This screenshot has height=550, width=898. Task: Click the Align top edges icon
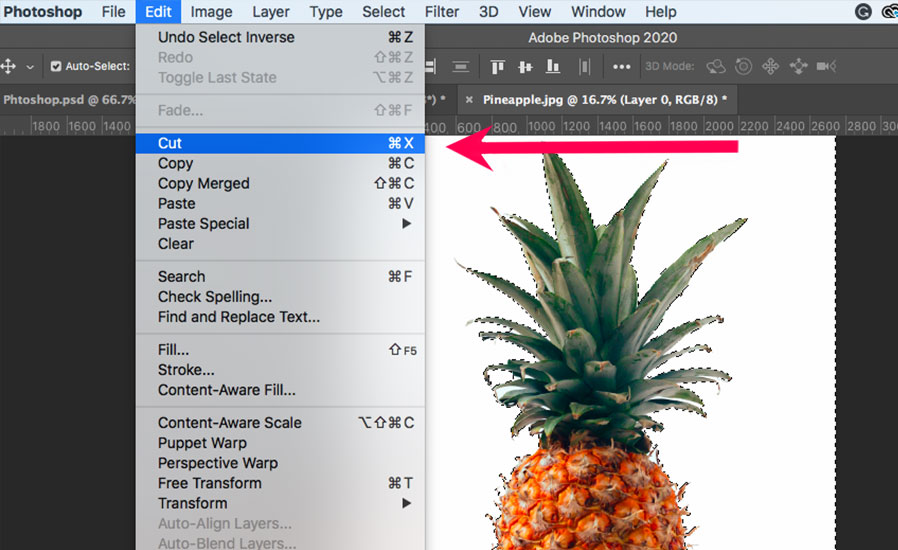click(x=497, y=66)
